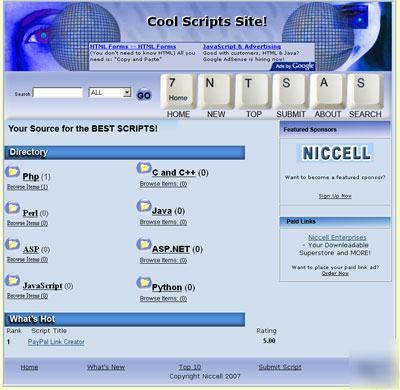Open the Php category link
Viewport: 400px width, 390px height.
[x=31, y=177]
